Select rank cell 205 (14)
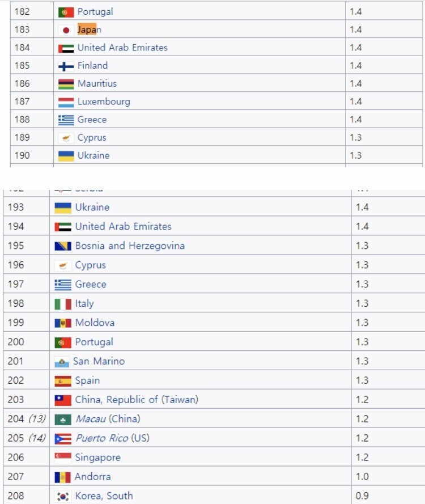The image size is (425, 504). click(26, 438)
